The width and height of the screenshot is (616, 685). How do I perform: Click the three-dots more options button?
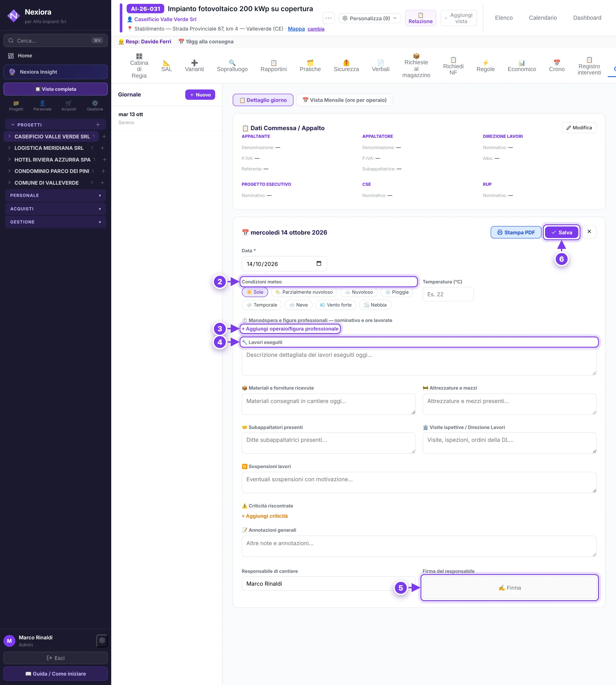328,18
